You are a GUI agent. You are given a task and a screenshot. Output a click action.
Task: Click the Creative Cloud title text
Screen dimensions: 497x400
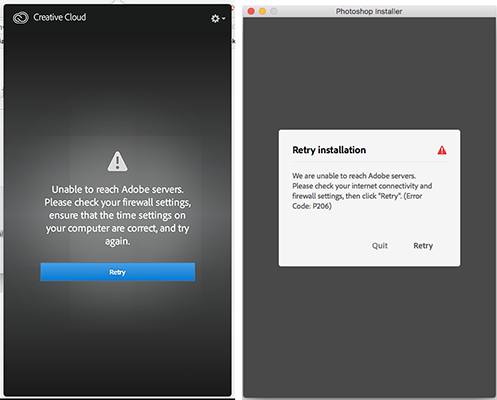60,17
